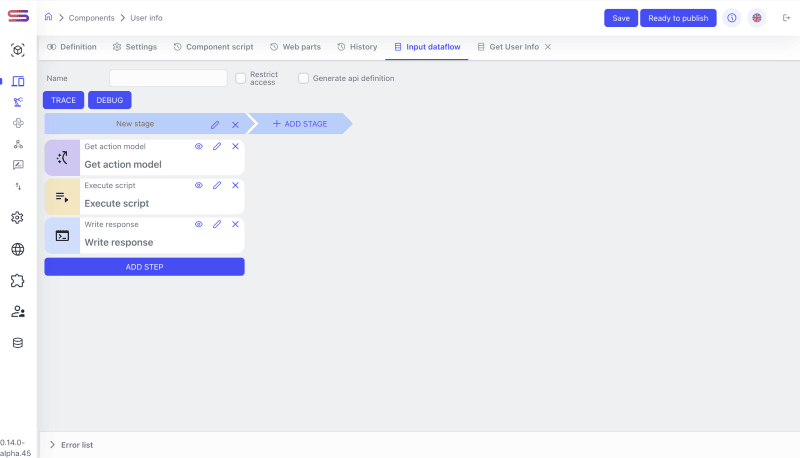Open the language flag selector
The width and height of the screenshot is (800, 458).
(757, 18)
